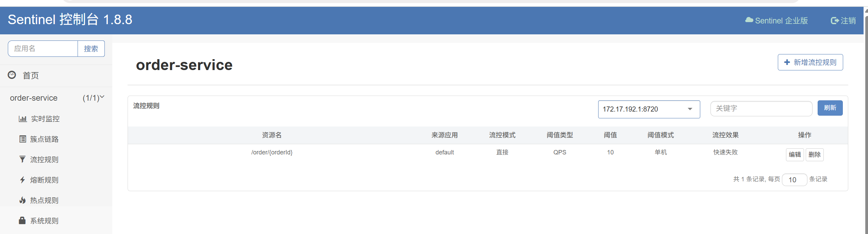Click the dashboard icon next to 首页
The image size is (868, 234).
(x=12, y=75)
